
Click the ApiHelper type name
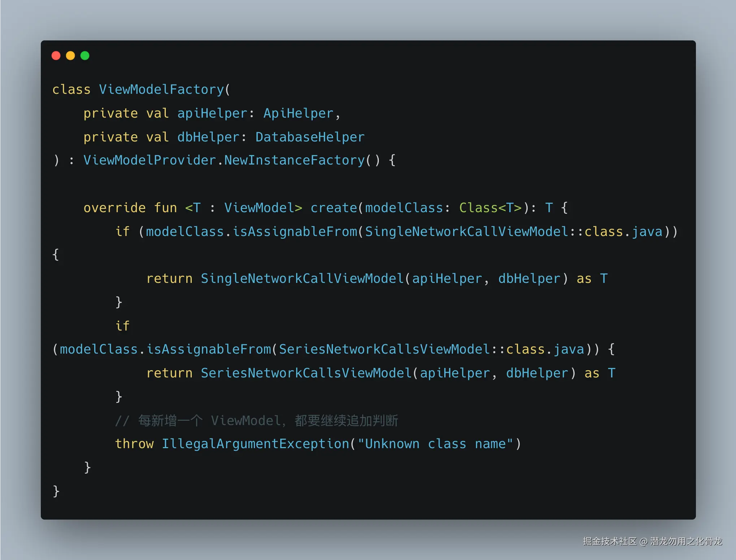point(298,113)
